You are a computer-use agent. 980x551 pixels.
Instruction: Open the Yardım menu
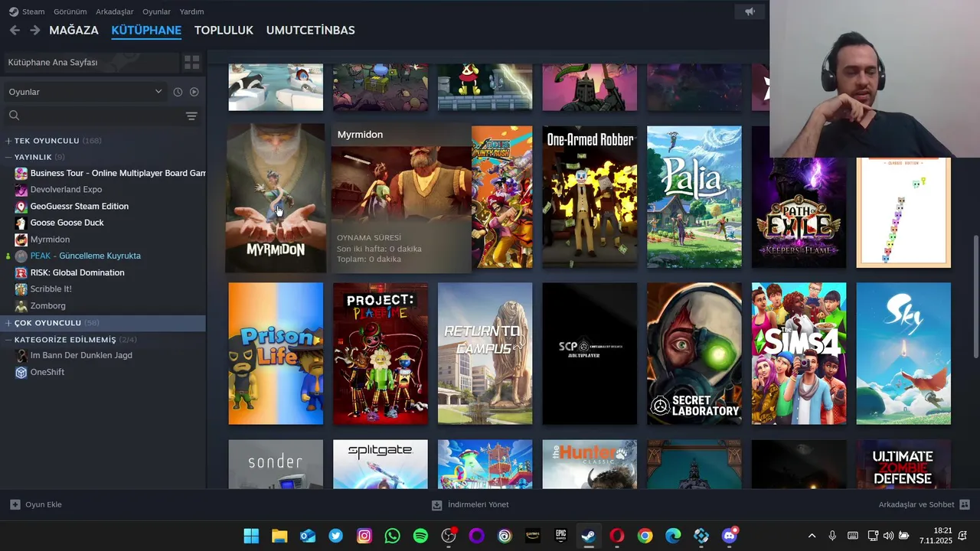[x=191, y=11]
